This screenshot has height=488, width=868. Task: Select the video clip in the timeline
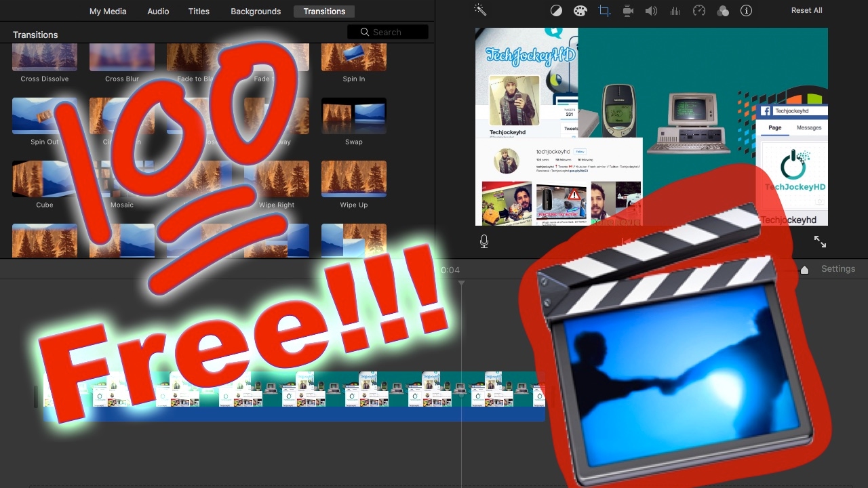click(x=294, y=389)
